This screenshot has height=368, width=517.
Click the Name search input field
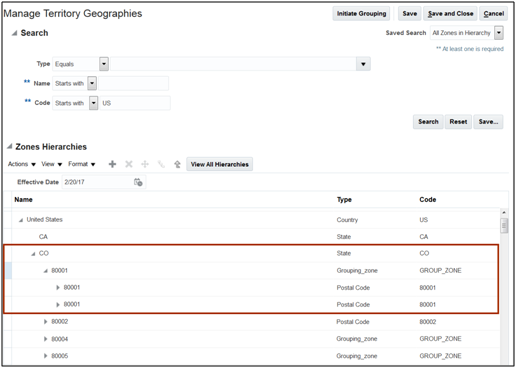coord(133,83)
